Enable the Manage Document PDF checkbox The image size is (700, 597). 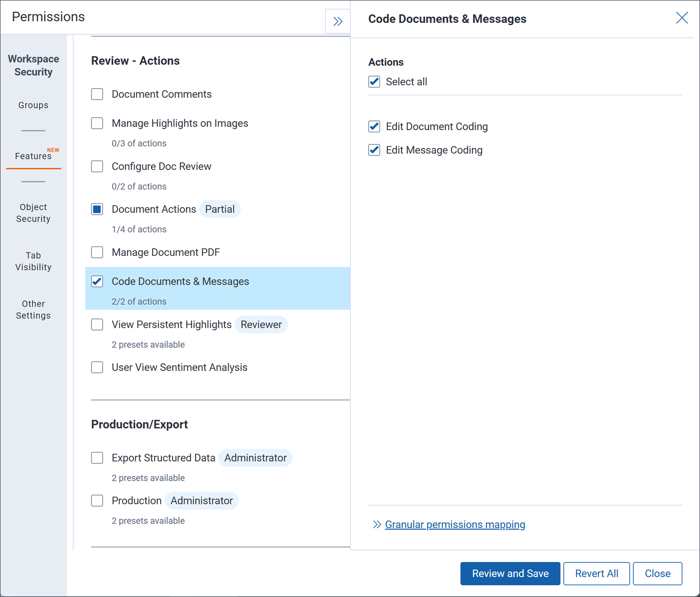point(97,253)
